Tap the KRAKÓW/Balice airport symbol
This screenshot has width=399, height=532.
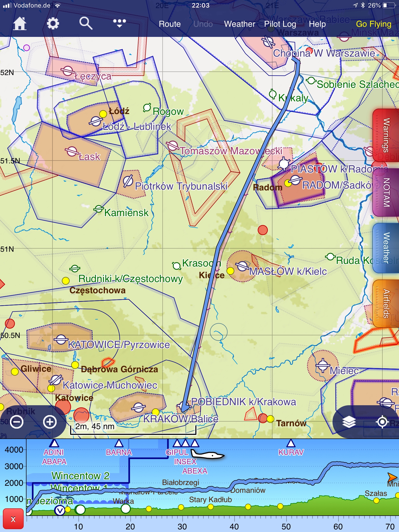138,408
